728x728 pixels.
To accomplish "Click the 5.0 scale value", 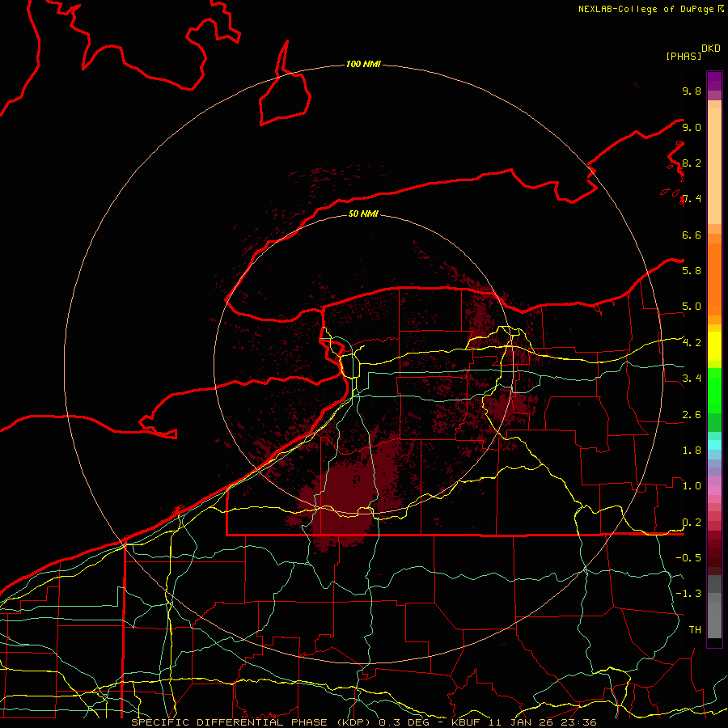I will pos(692,307).
